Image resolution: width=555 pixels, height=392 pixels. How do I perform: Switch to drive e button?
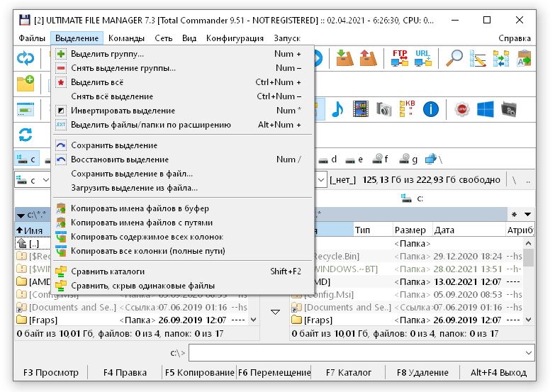coord(354,159)
